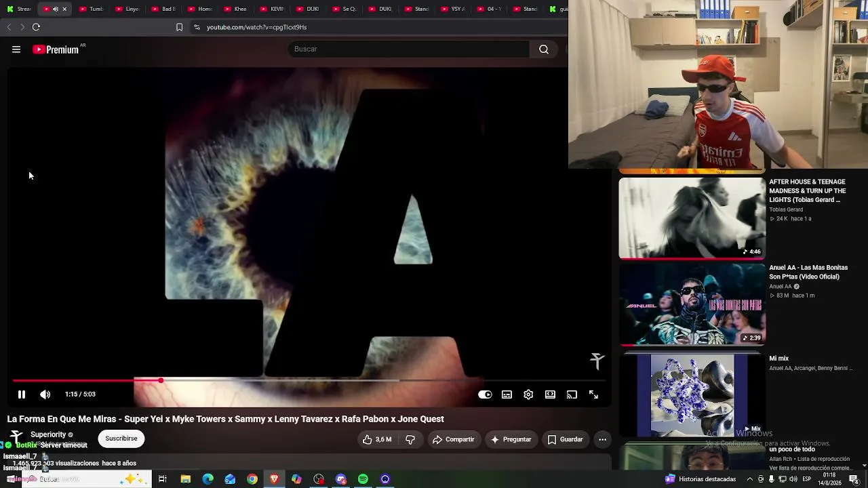
Task: Reload the page
Action: point(36,27)
